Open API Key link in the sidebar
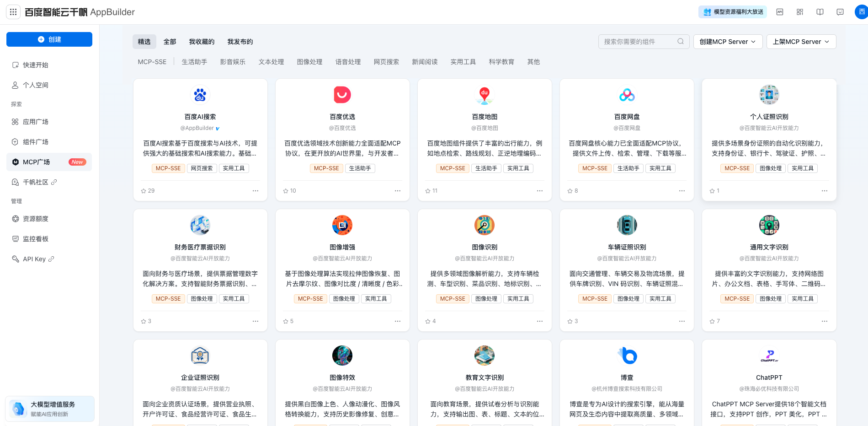Image resolution: width=868 pixels, height=426 pixels. point(49,259)
